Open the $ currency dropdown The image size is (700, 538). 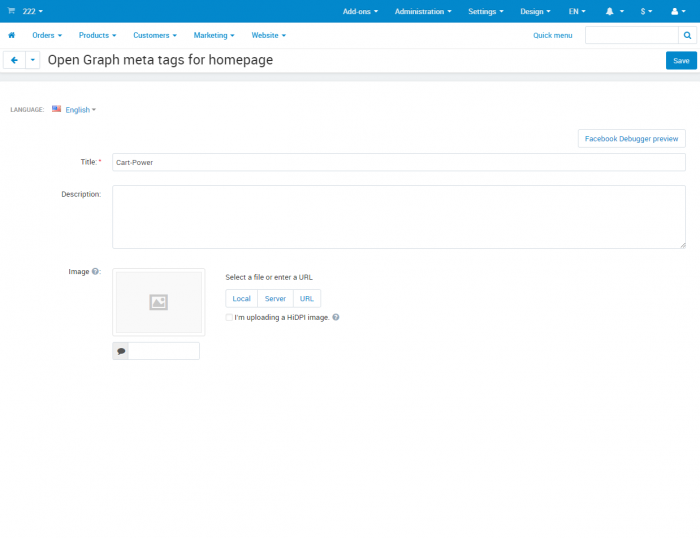(646, 11)
